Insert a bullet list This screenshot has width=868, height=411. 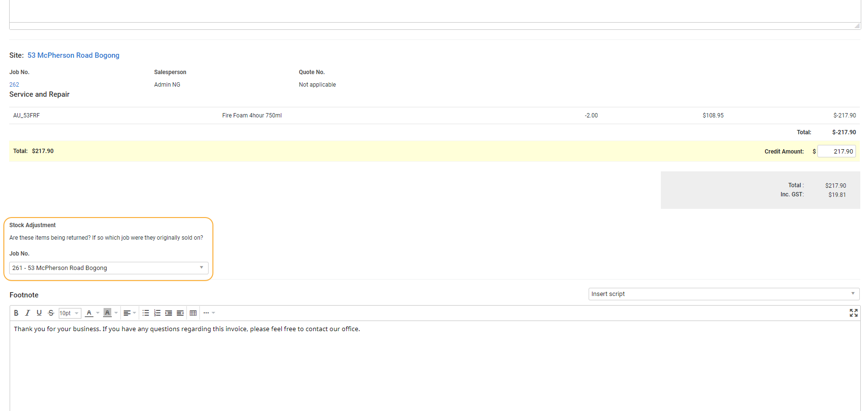coord(145,313)
